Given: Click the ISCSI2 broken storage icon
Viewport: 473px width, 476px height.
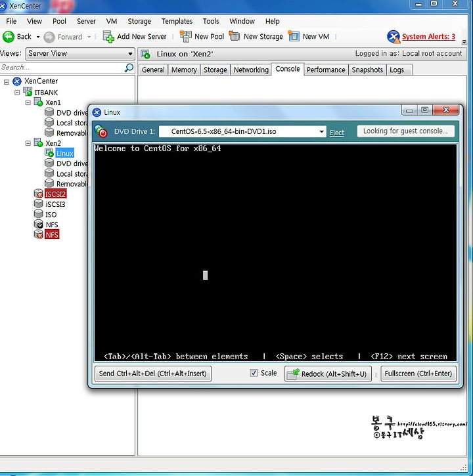Looking at the screenshot, I should (x=39, y=194).
